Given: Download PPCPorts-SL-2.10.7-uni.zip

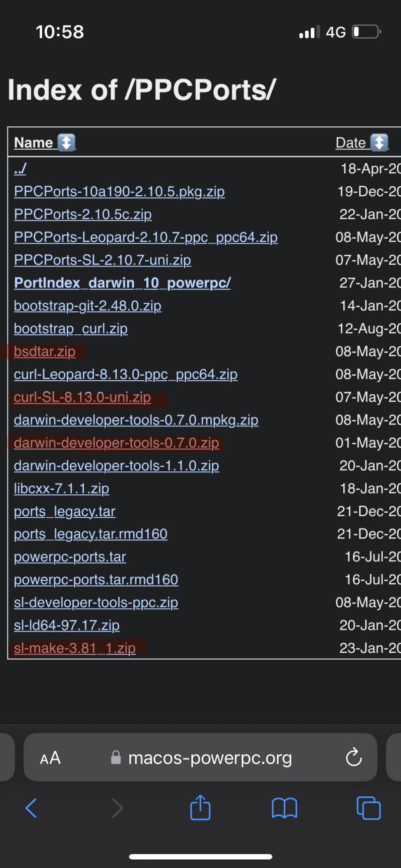Looking at the screenshot, I should (102, 260).
